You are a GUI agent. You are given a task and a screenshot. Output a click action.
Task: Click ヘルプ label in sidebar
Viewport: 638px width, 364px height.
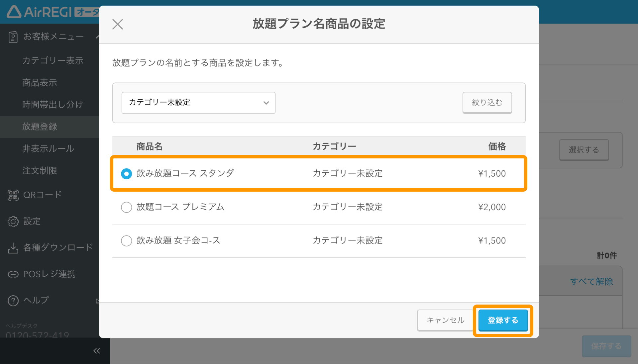(36, 300)
